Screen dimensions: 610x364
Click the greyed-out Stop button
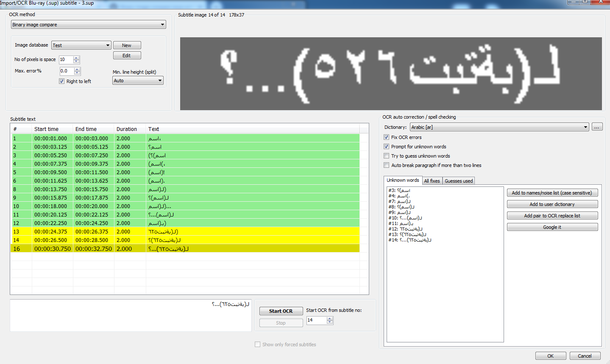pyautogui.click(x=281, y=323)
